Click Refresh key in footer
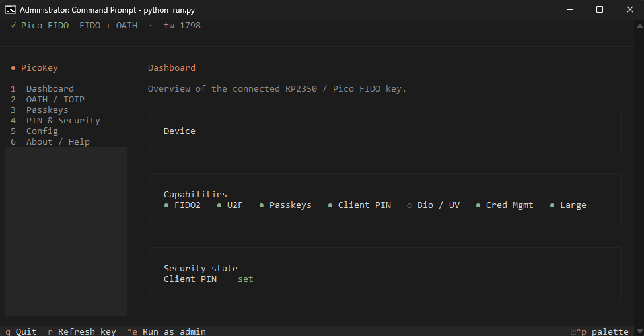 (x=82, y=331)
